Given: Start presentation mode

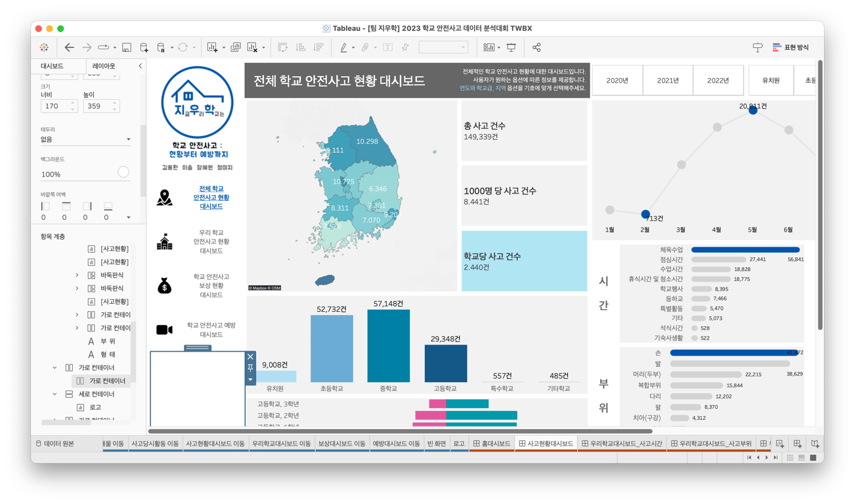Looking at the screenshot, I should [512, 47].
